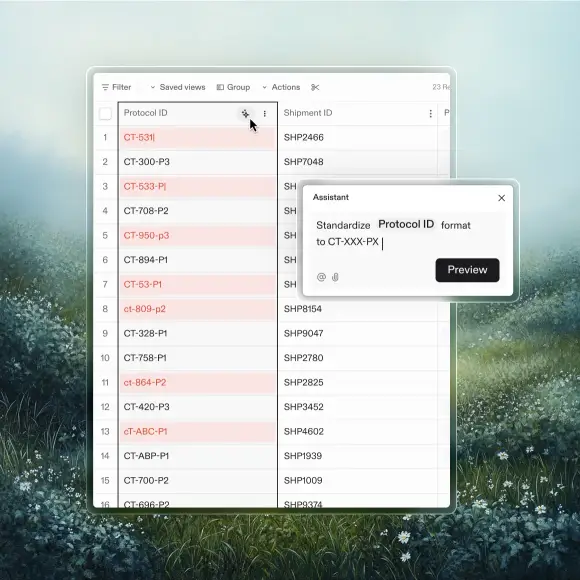Viewport: 580px width, 580px height.
Task: Select cell ct-864-P2
Action: [198, 382]
